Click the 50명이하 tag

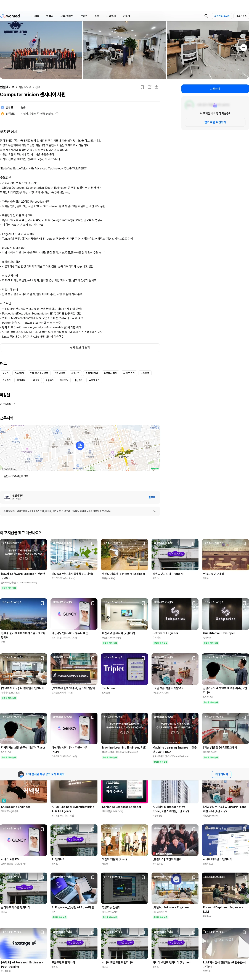19,373
